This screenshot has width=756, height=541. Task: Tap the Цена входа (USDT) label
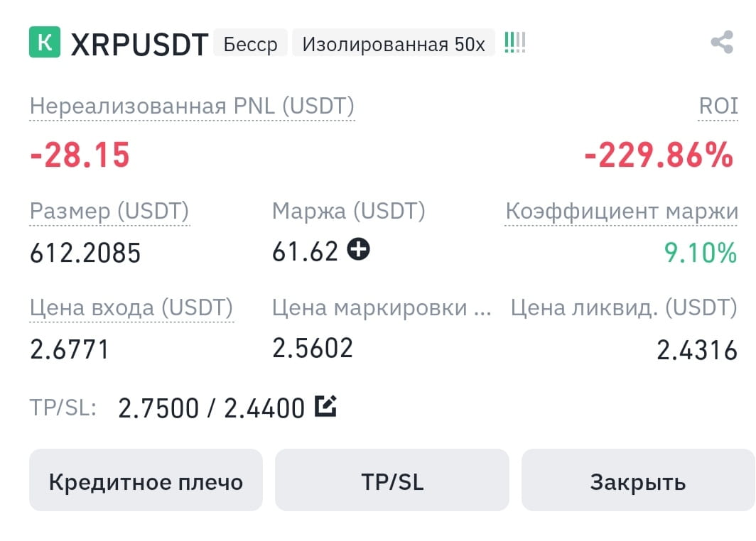[131, 307]
